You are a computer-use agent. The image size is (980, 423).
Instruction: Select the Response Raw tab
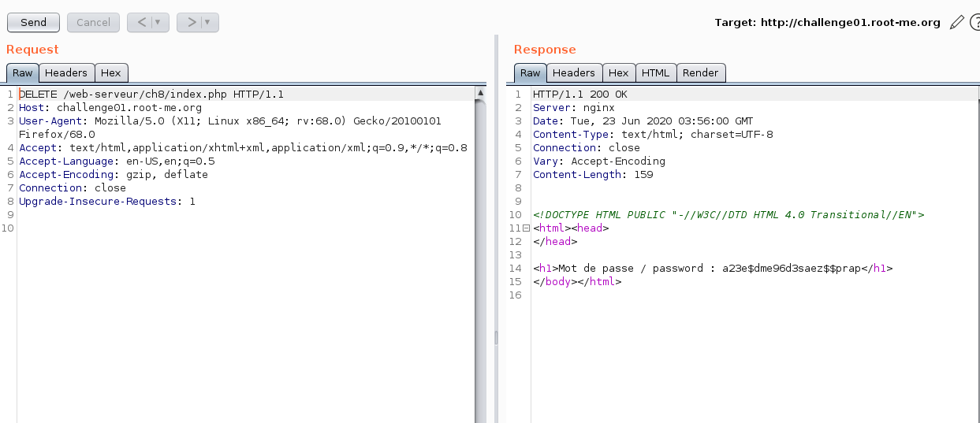[531, 73]
